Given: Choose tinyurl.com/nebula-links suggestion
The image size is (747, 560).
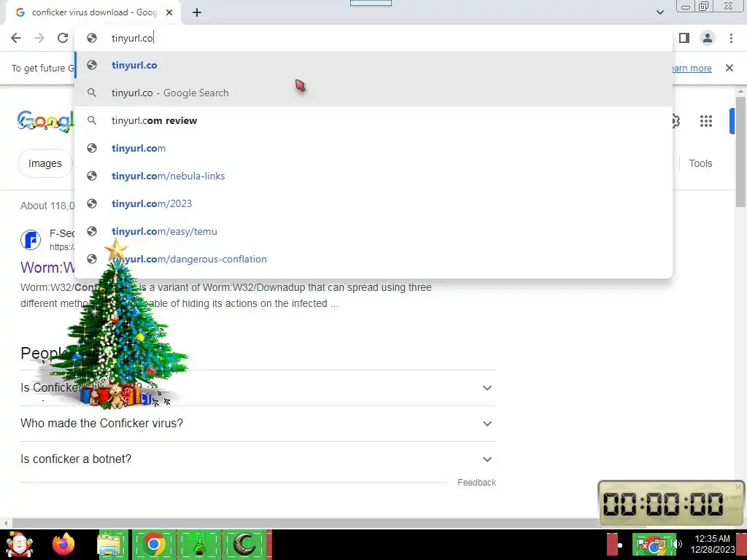Looking at the screenshot, I should (x=374, y=176).
